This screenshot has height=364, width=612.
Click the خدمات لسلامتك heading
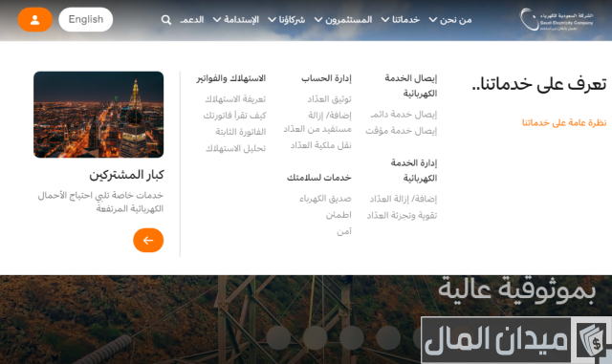coord(319,178)
